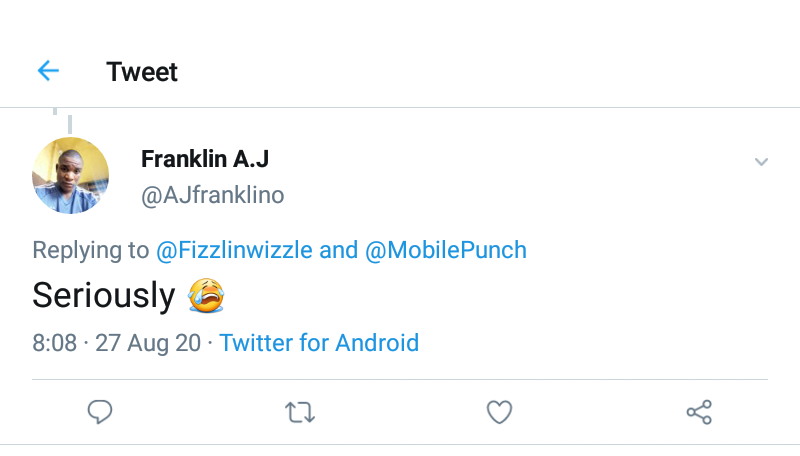Tap the thread connector line above avatar

click(70, 123)
